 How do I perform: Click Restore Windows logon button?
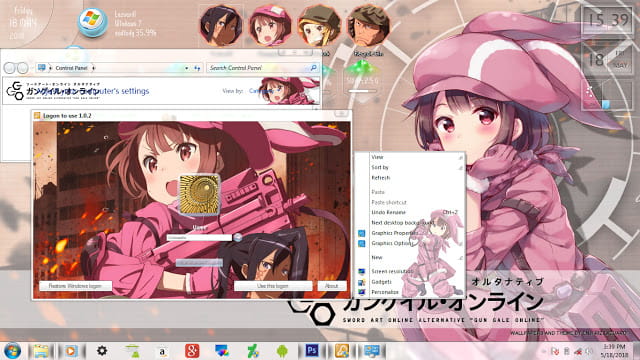[x=75, y=286]
